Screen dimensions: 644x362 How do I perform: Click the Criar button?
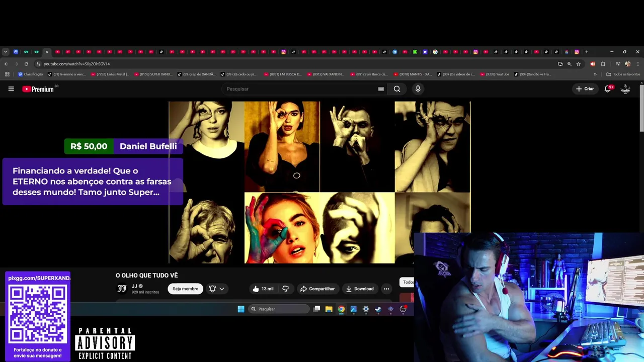tap(585, 89)
